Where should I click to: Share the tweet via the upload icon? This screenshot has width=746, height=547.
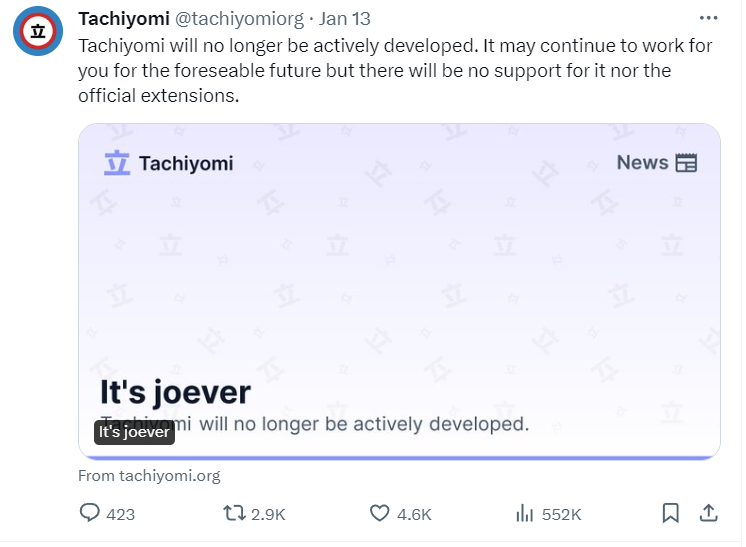(708, 513)
